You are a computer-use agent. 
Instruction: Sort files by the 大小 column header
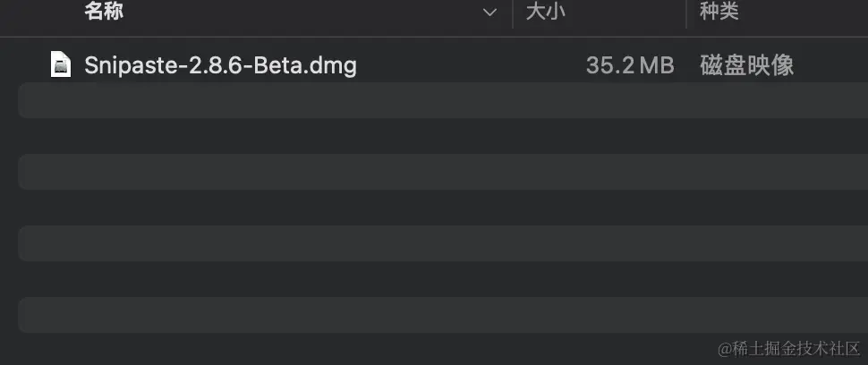click(548, 12)
